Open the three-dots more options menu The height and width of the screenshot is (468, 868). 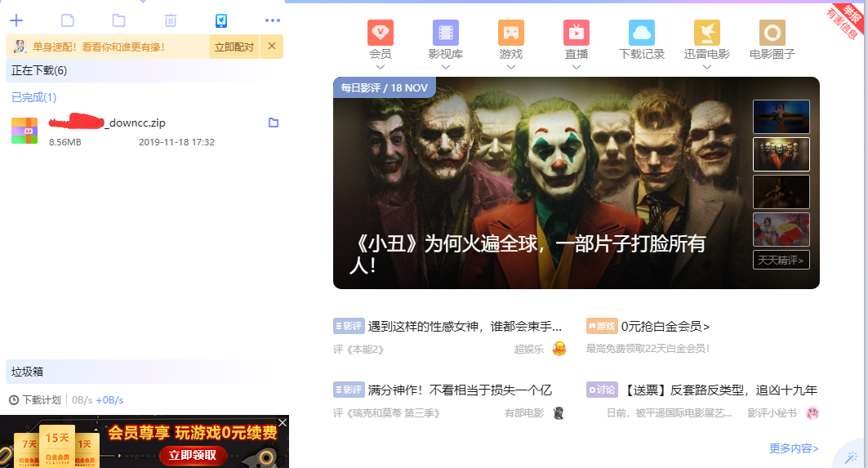pos(272,20)
